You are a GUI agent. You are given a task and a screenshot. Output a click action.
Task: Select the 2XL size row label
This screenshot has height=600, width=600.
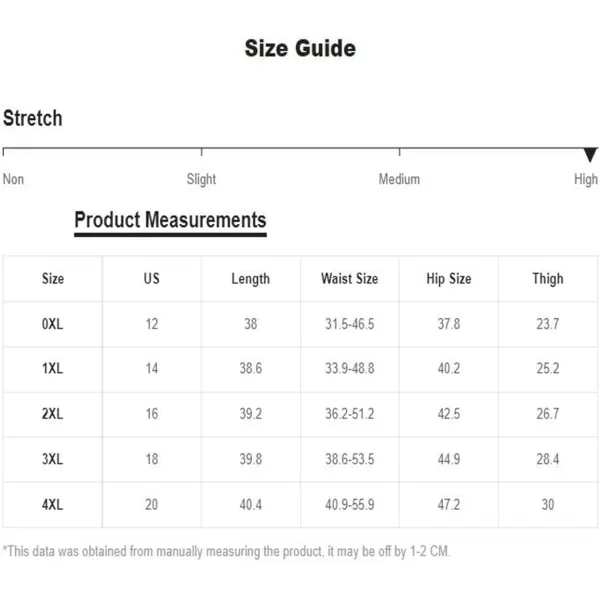[x=52, y=414]
